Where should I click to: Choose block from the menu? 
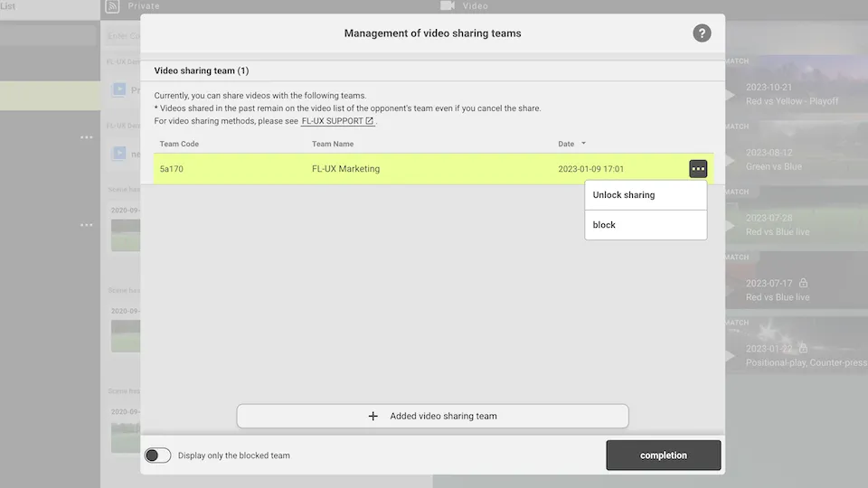coord(646,225)
